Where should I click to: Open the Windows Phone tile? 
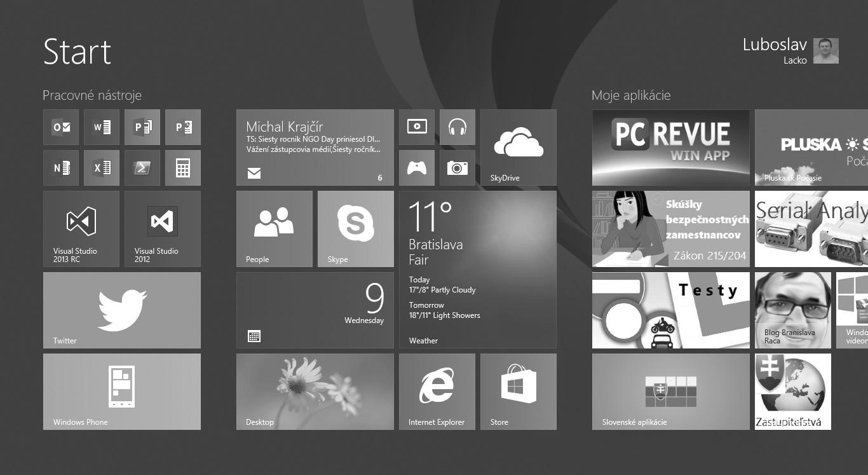click(x=122, y=392)
